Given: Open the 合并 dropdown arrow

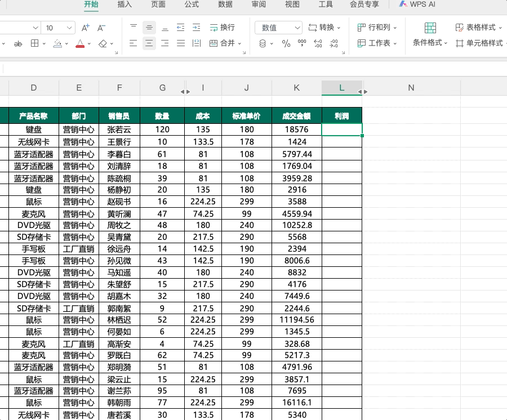Looking at the screenshot, I should 240,43.
